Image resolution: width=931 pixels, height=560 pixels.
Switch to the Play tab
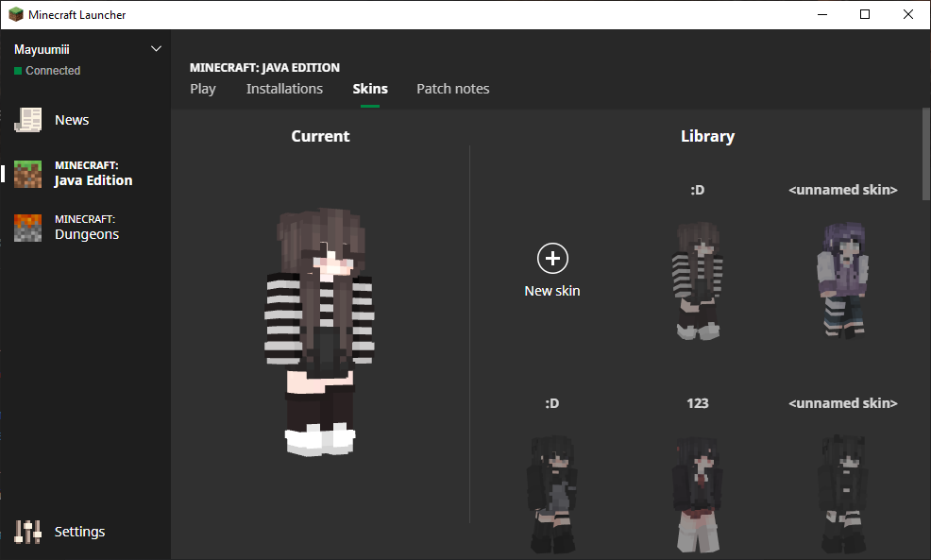coord(202,89)
